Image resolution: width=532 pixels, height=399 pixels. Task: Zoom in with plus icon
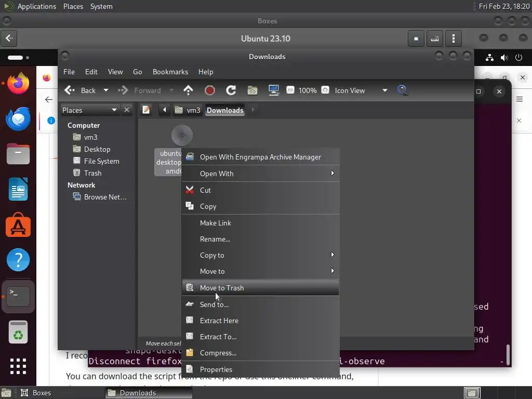[325, 90]
